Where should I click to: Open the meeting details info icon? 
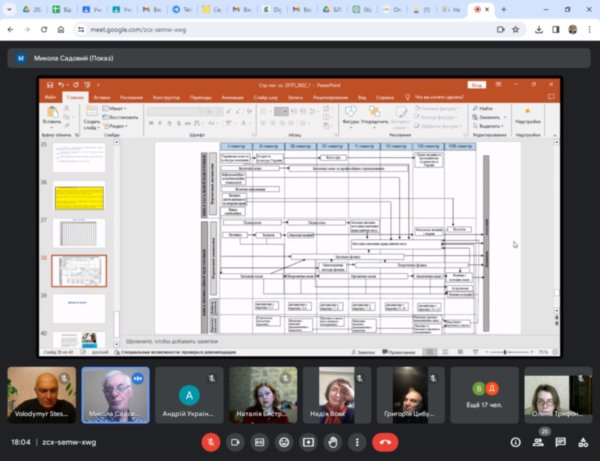515,441
